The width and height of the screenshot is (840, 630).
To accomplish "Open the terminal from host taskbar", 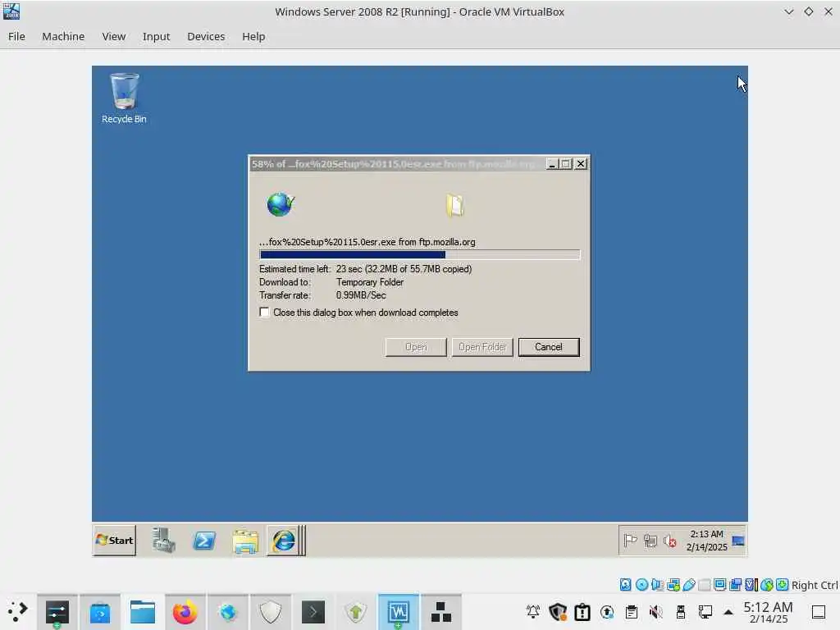I will click(x=313, y=612).
